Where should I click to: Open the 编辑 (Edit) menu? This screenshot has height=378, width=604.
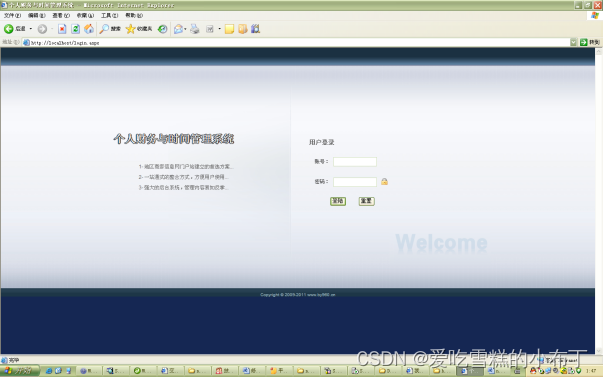(x=36, y=15)
